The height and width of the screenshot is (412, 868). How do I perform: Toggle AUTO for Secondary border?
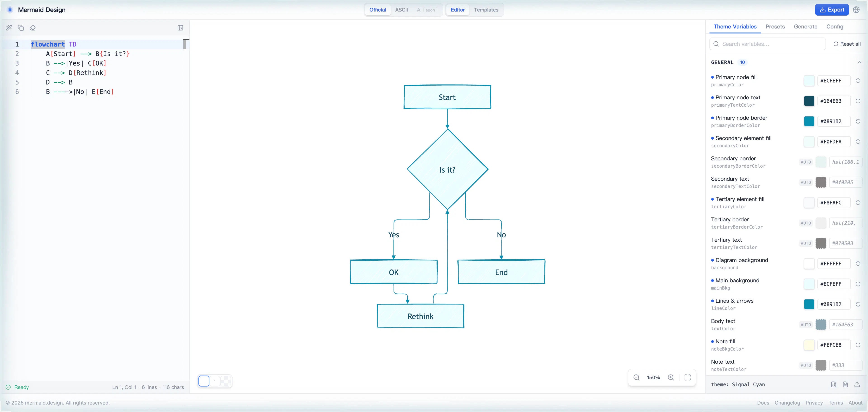click(806, 162)
